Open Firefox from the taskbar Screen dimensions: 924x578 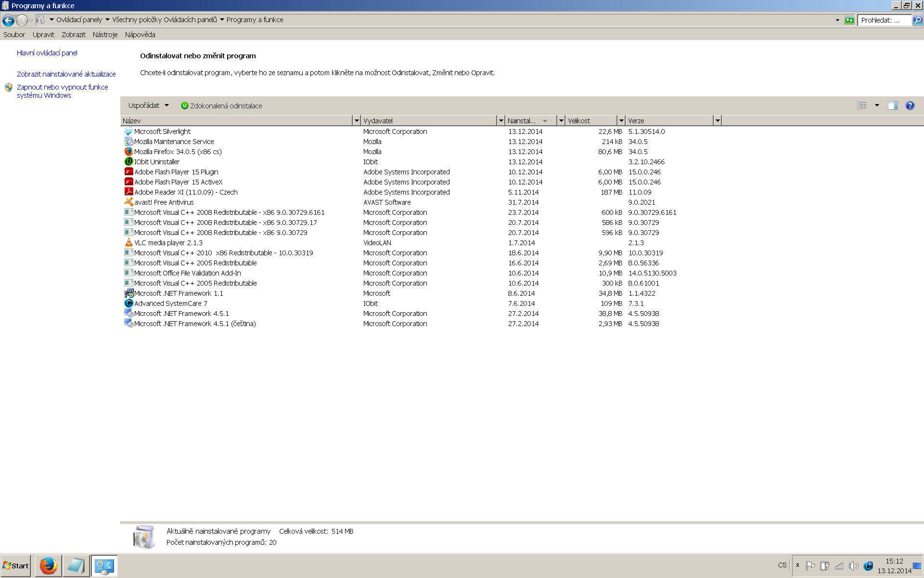coord(48,566)
